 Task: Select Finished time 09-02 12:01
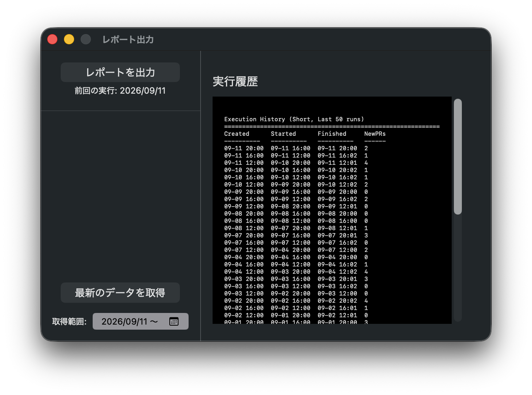(x=337, y=315)
